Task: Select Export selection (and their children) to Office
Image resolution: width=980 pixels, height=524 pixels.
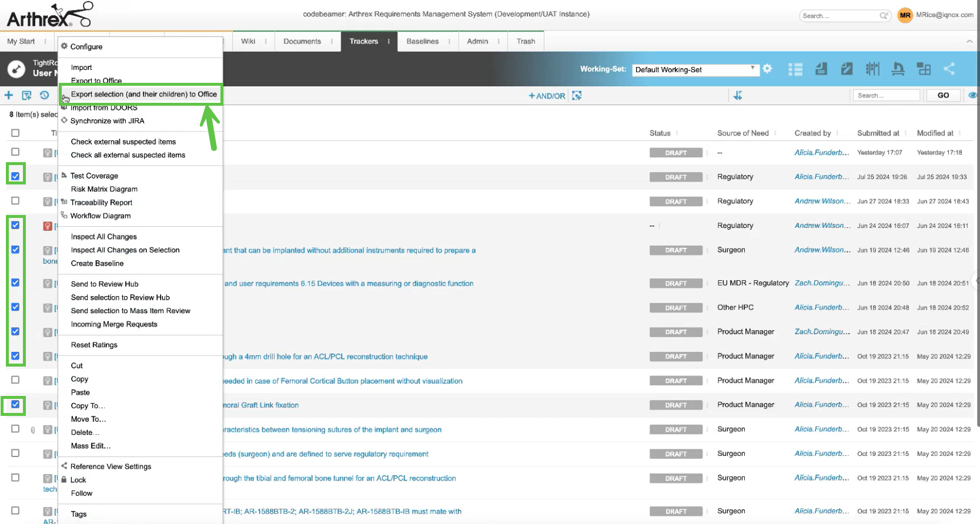Action: tap(143, 94)
